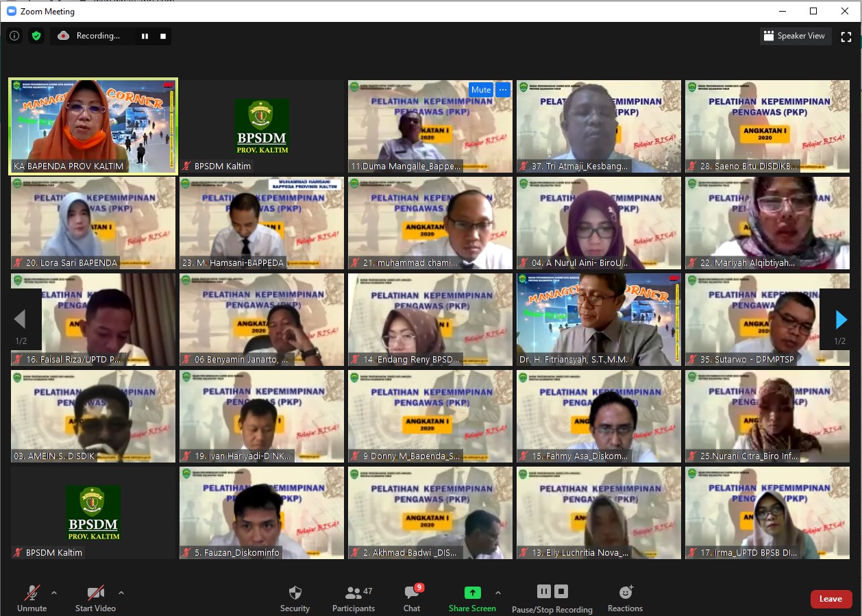
Task: Start your video camera
Action: tap(95, 598)
